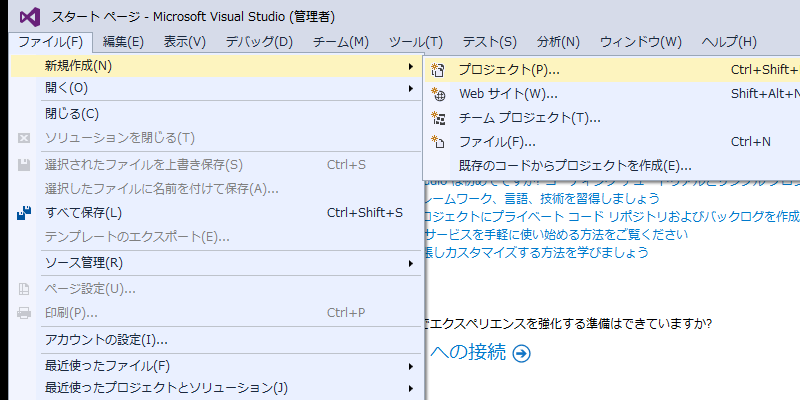Viewport: 800px width, 400px height.
Task: Open the ファイル(F) menu
Action: (51, 42)
